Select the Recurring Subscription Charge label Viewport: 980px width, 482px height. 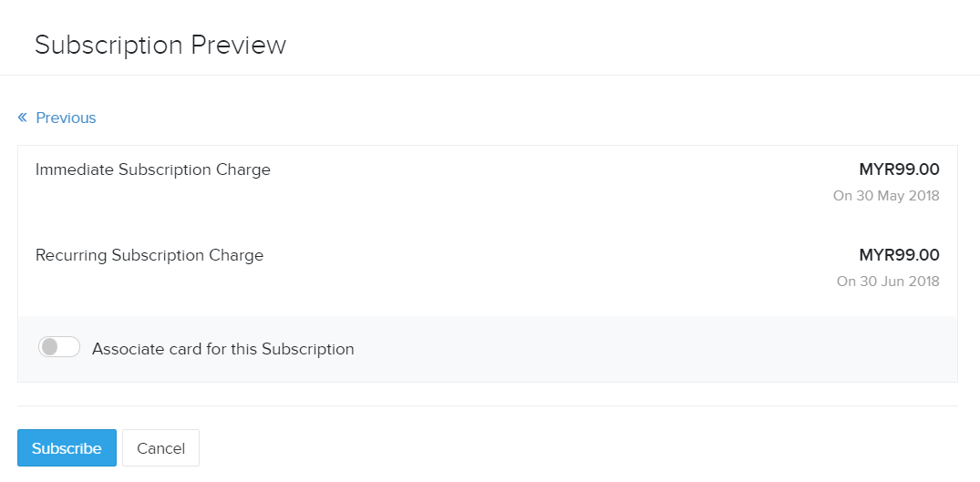point(150,255)
